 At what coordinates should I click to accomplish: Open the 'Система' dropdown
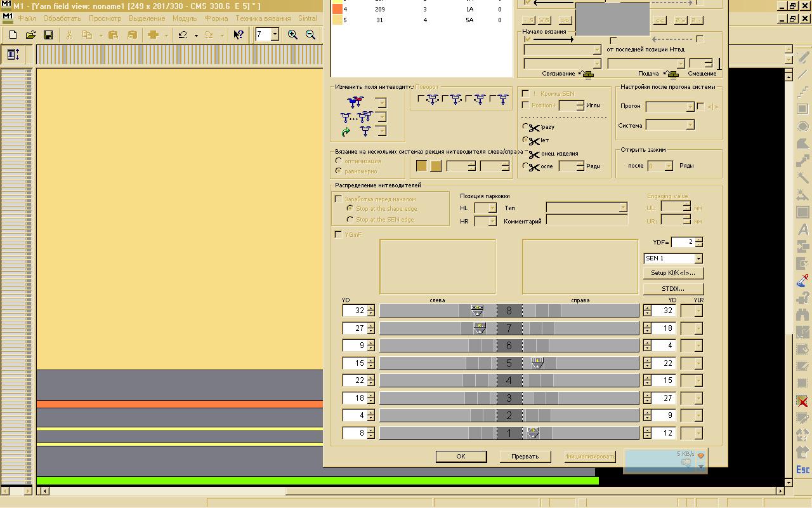pos(690,126)
